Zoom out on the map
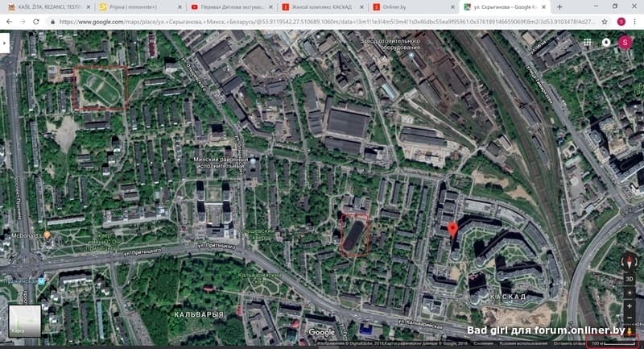This screenshot has height=349, width=644. point(630,318)
